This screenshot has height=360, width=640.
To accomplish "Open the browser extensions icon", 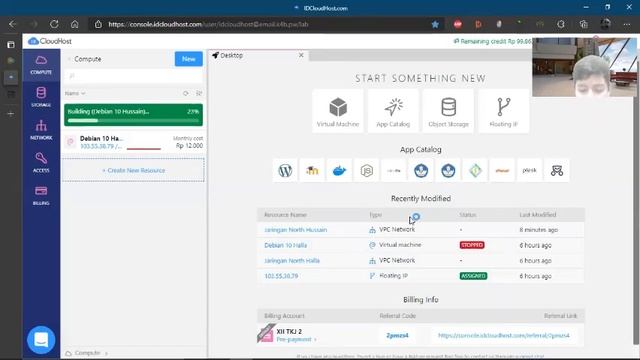I will tap(561, 24).
